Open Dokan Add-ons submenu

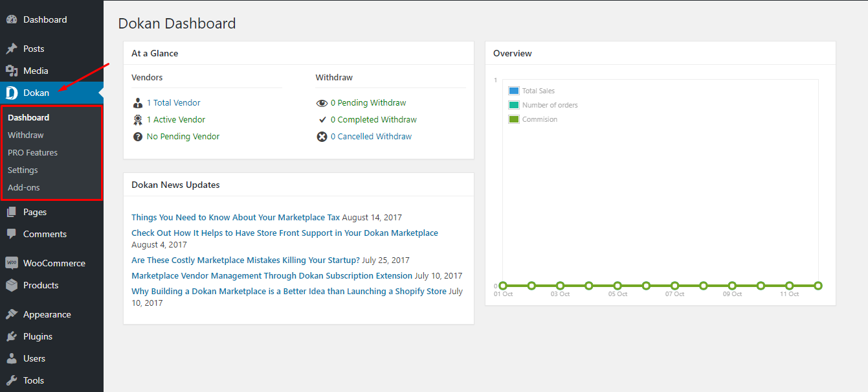(x=24, y=187)
